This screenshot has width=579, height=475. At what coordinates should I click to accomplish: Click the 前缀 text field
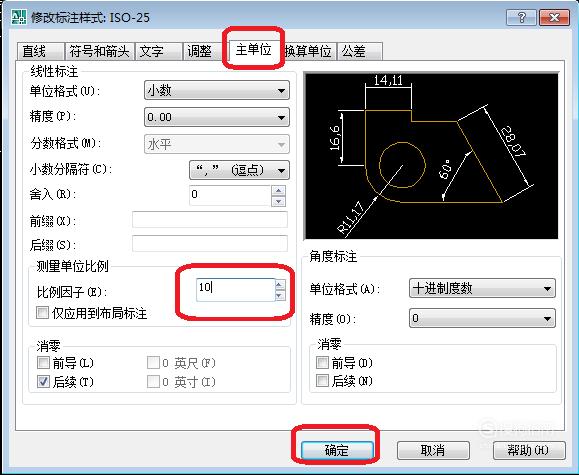(x=210, y=220)
